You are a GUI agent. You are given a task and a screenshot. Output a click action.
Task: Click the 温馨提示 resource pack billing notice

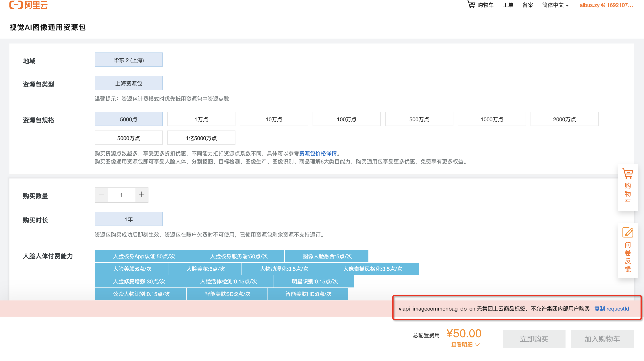point(162,99)
